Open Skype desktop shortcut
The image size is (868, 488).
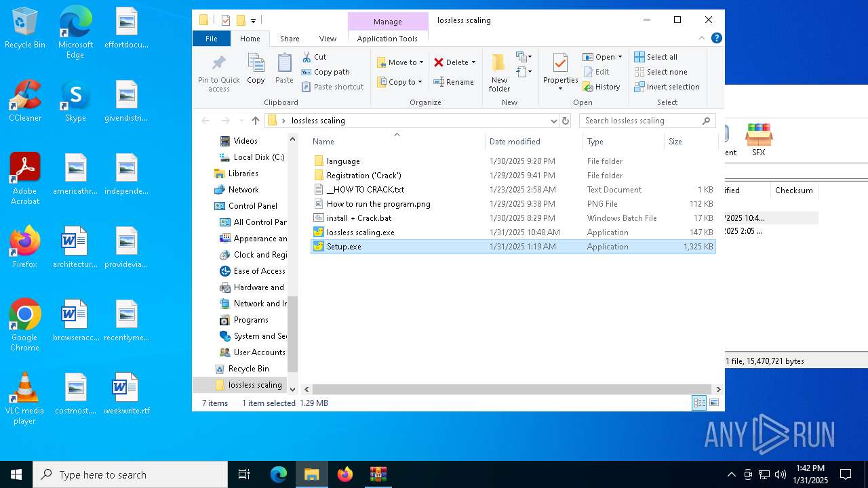coord(75,101)
